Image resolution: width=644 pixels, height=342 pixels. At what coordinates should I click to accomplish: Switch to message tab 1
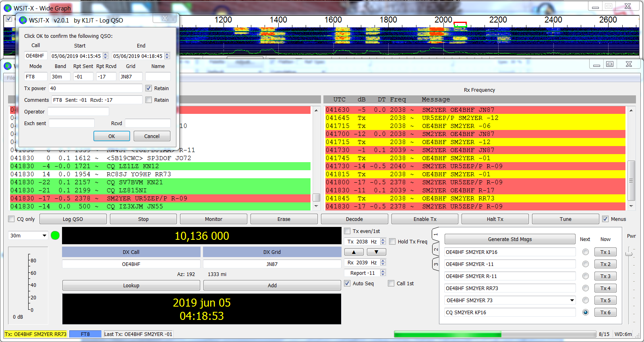tap(435, 235)
